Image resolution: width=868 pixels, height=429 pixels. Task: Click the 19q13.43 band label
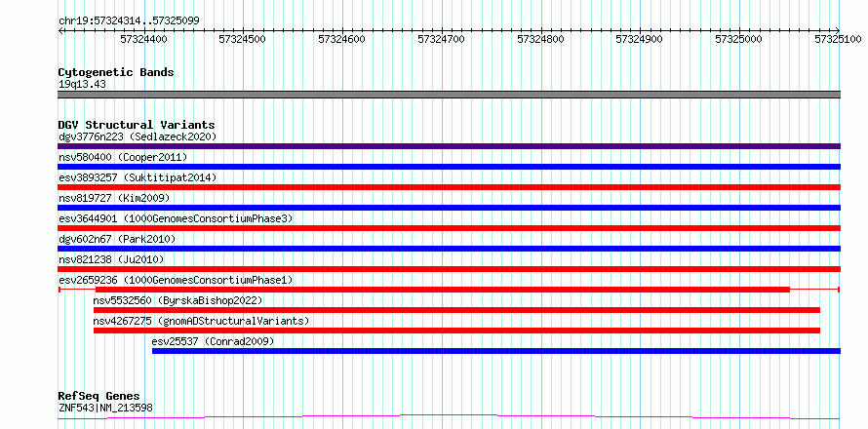tap(82, 85)
